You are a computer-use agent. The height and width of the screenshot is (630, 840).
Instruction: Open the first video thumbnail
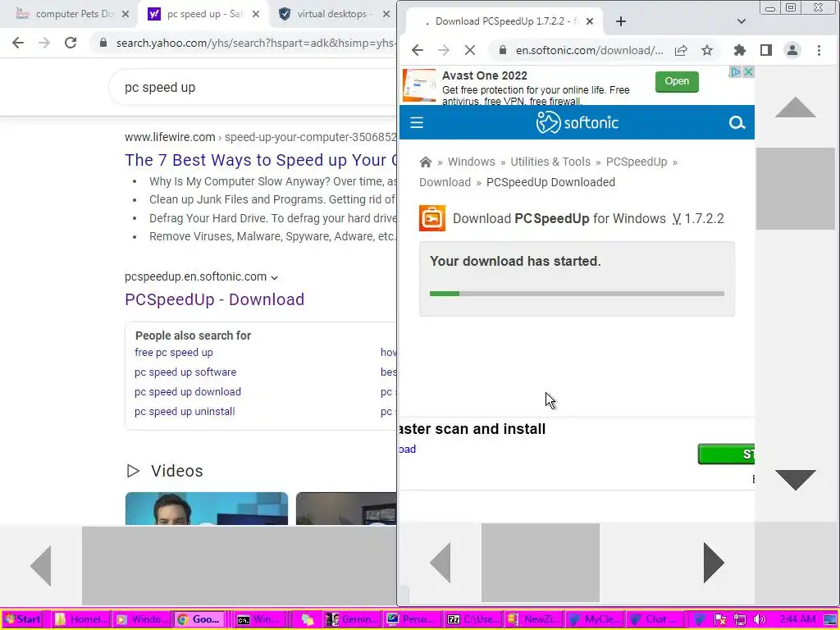(x=206, y=509)
